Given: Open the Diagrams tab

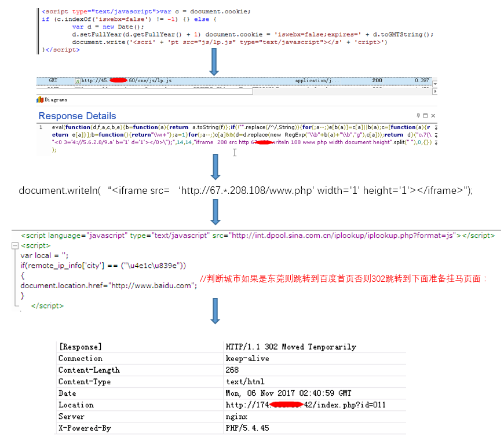Looking at the screenshot, I should pos(52,100).
